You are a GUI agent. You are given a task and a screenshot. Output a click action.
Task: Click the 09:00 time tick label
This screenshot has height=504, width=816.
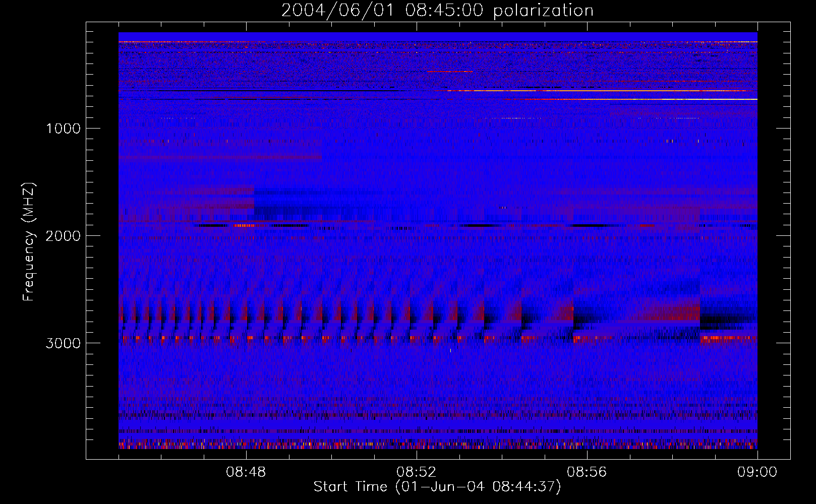click(x=757, y=472)
